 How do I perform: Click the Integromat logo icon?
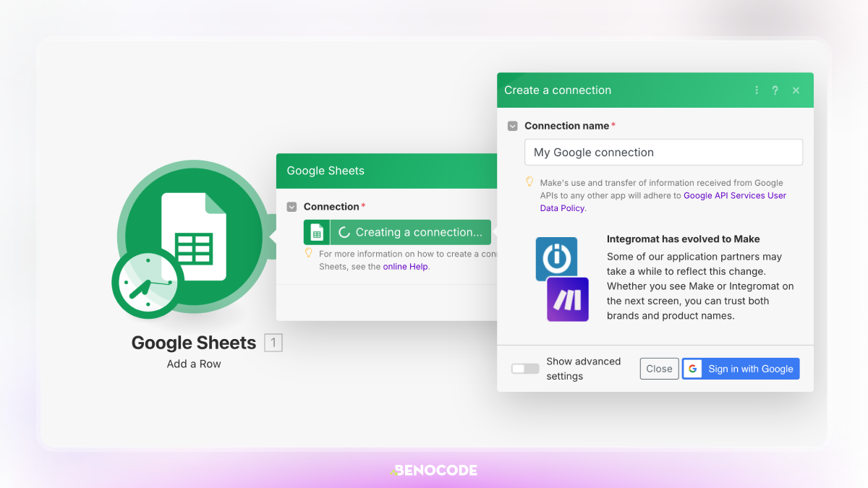coord(556,259)
